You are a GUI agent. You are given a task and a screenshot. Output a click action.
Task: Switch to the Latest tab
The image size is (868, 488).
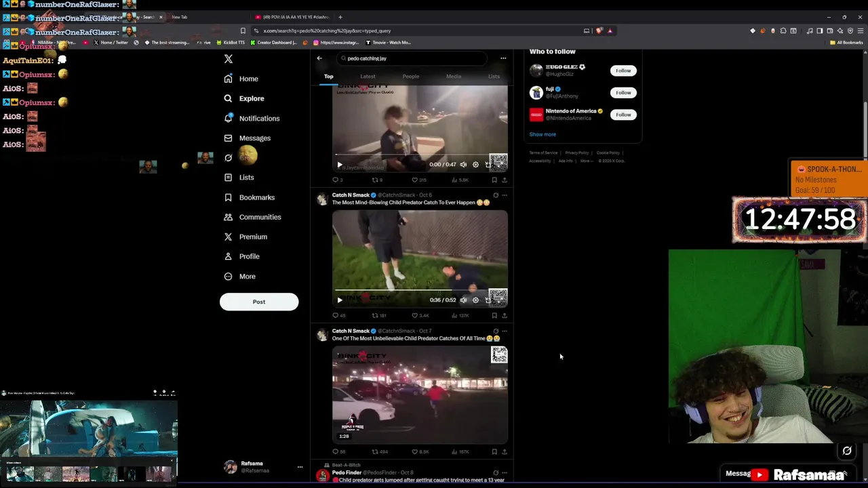[x=368, y=76]
